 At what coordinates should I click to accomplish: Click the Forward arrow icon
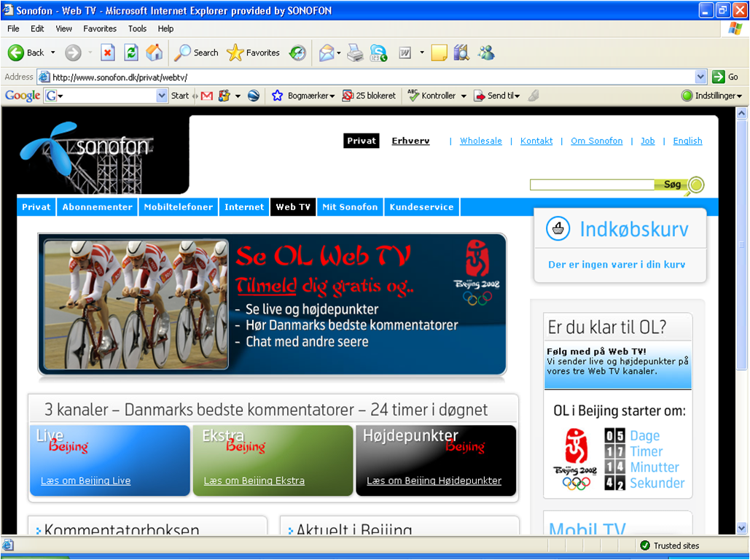click(x=73, y=52)
